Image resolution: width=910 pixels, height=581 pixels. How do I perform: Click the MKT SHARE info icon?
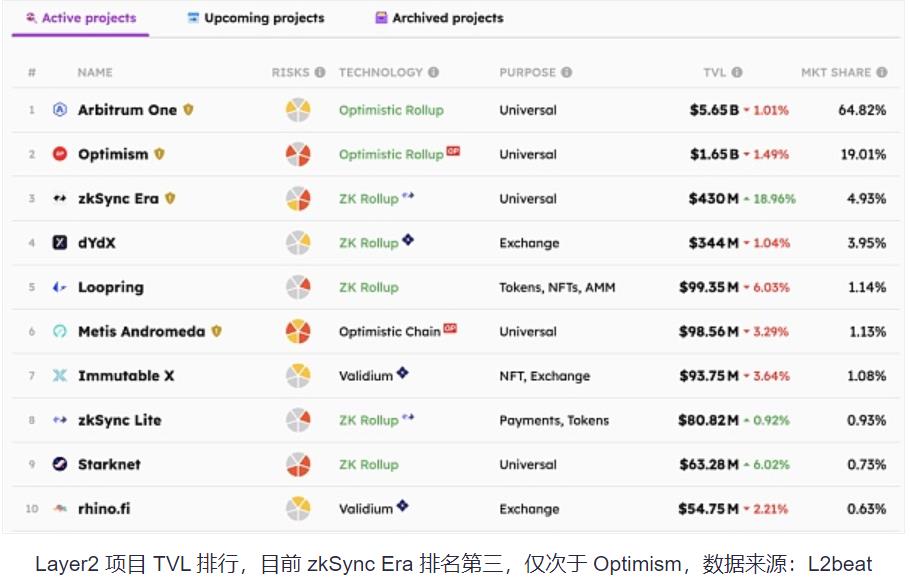(882, 72)
